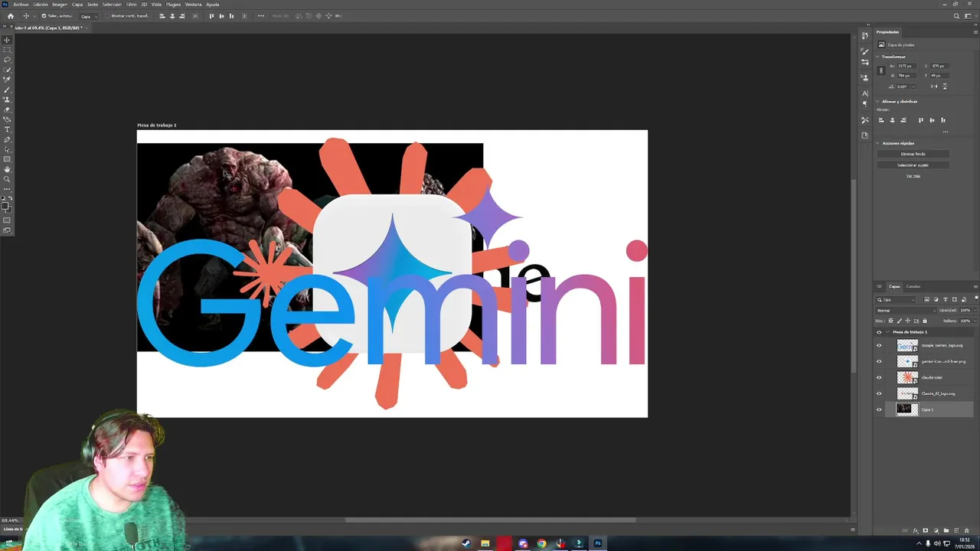
Task: Open the layer filter Tipo dropdown
Action: coord(895,300)
